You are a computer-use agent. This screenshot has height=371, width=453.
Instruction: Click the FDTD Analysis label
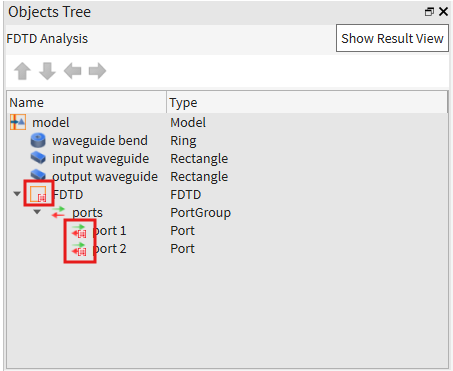47,39
